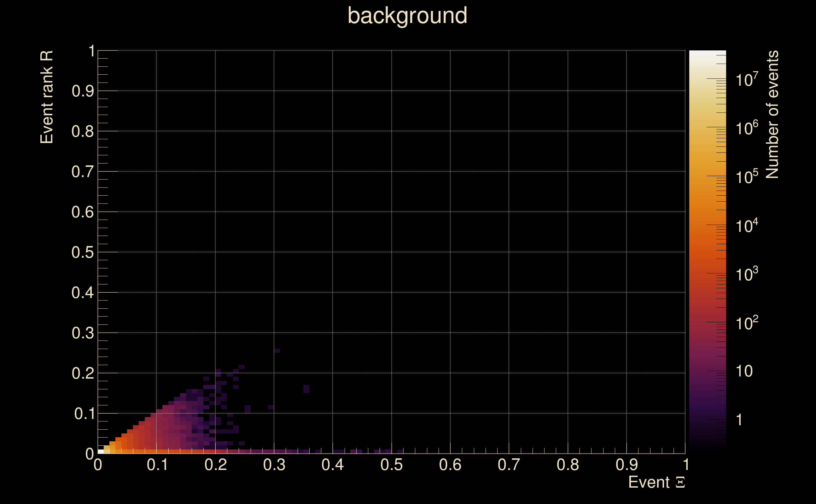Screen dimensions: 816x504
Task: Click the x-axis tick label 0.5
Action: tap(391, 465)
